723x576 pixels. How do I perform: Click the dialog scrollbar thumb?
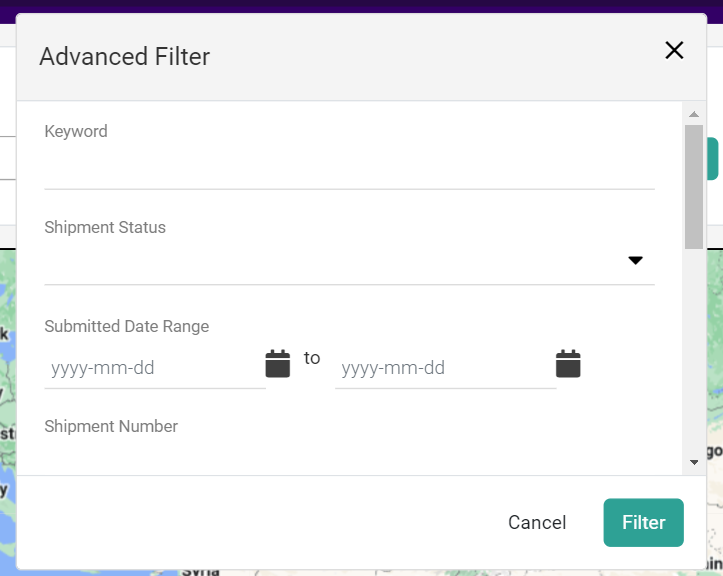[693, 187]
